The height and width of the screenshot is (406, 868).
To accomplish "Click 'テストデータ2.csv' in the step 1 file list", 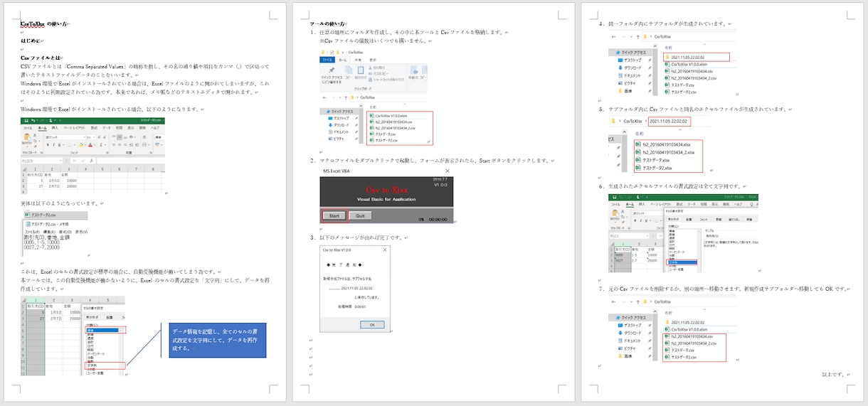I will 384,141.
